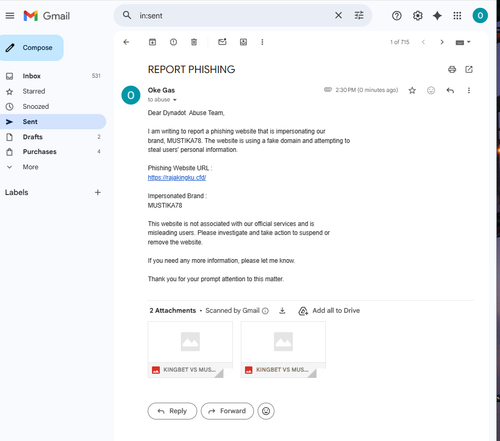Open the message's More options dots
The height and width of the screenshot is (441, 500).
point(469,90)
